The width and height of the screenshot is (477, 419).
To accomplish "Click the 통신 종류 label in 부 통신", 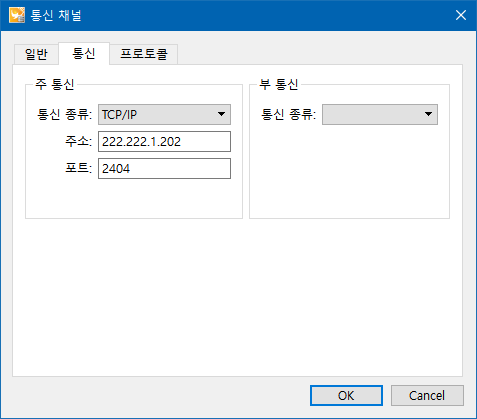I will pyautogui.click(x=288, y=114).
